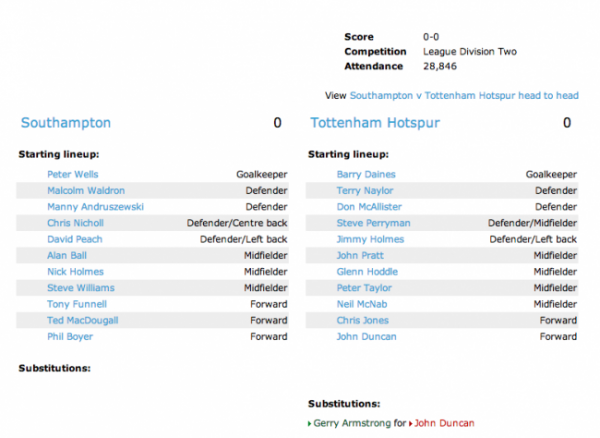View Phil Boyer player page
The width and height of the screenshot is (600, 438).
point(70,337)
